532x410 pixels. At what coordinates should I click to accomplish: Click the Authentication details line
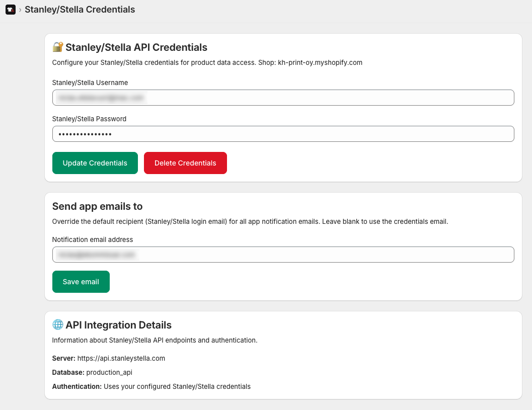coord(151,386)
